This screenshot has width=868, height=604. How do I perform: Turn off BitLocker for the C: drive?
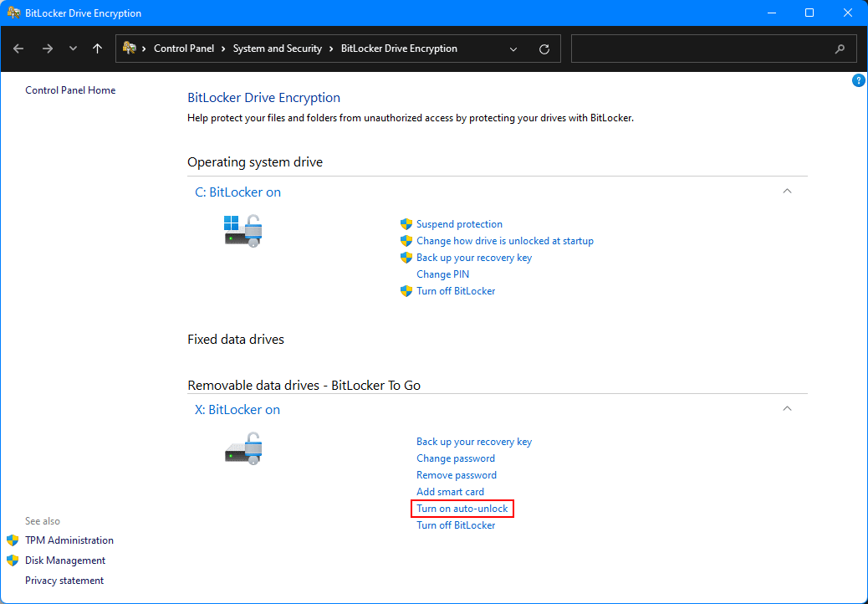point(456,290)
